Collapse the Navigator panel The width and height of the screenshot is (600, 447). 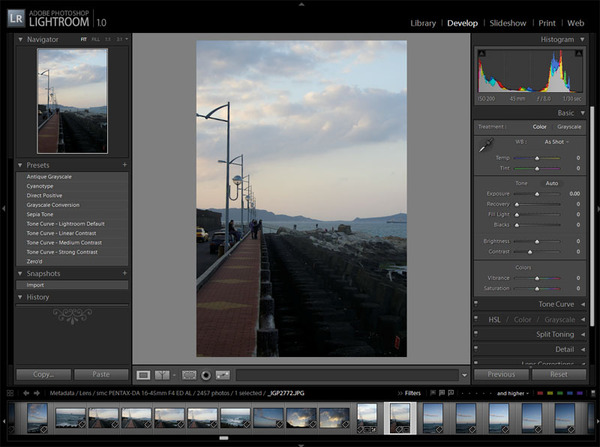tap(20, 39)
